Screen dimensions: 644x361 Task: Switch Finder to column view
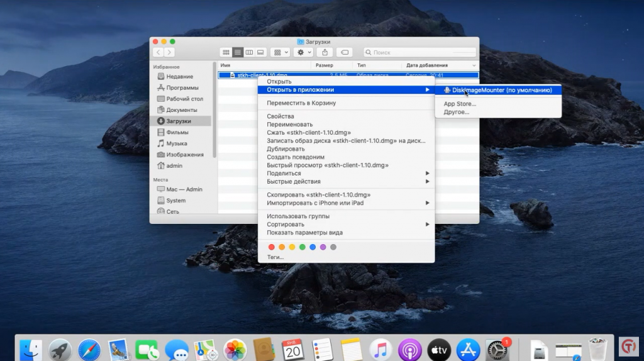pyautogui.click(x=249, y=53)
